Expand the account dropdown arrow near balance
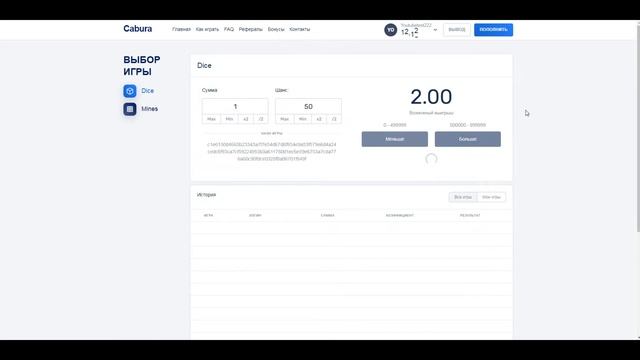Viewport: 640px width, 360px height. click(x=435, y=30)
